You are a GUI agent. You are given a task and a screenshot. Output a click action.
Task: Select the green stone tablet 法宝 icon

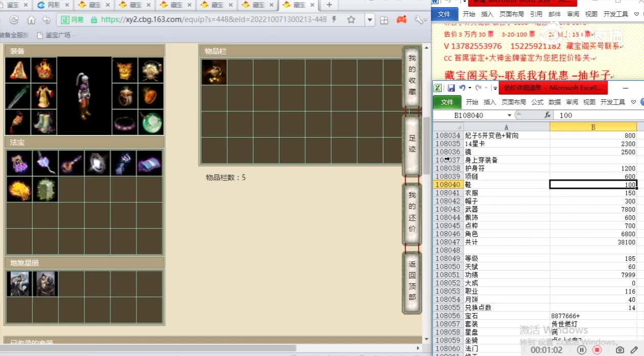click(x=45, y=189)
